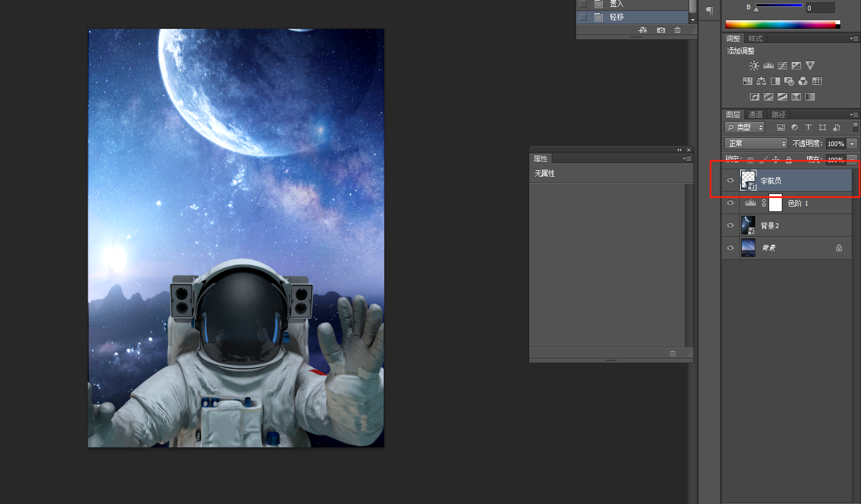Open the Adjustments panel flyout menu
Image resolution: width=861 pixels, height=504 pixels.
pyautogui.click(x=853, y=39)
